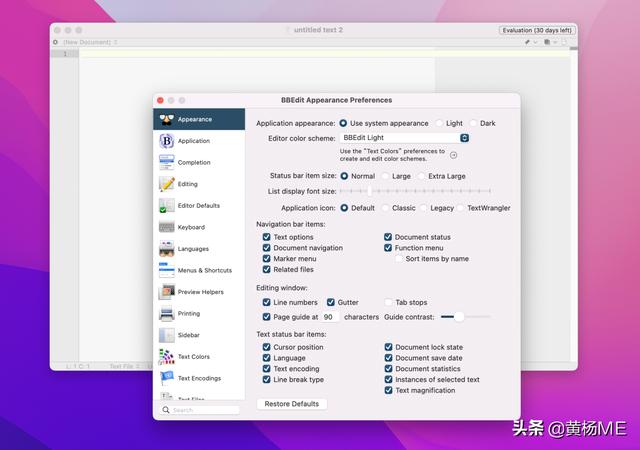Select the Printing preferences icon
The height and width of the screenshot is (450, 640).
(166, 313)
